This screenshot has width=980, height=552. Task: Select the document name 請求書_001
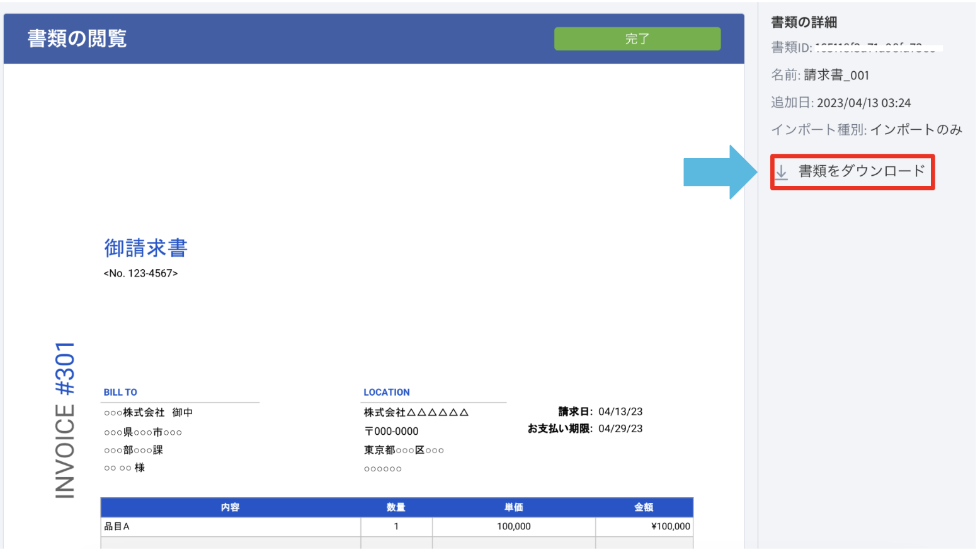point(836,75)
